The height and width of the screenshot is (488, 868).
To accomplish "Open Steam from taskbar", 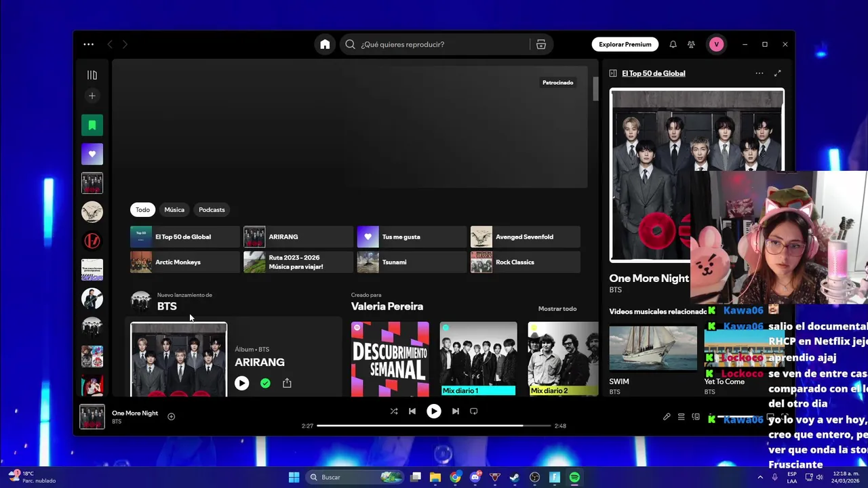I will click(x=515, y=477).
